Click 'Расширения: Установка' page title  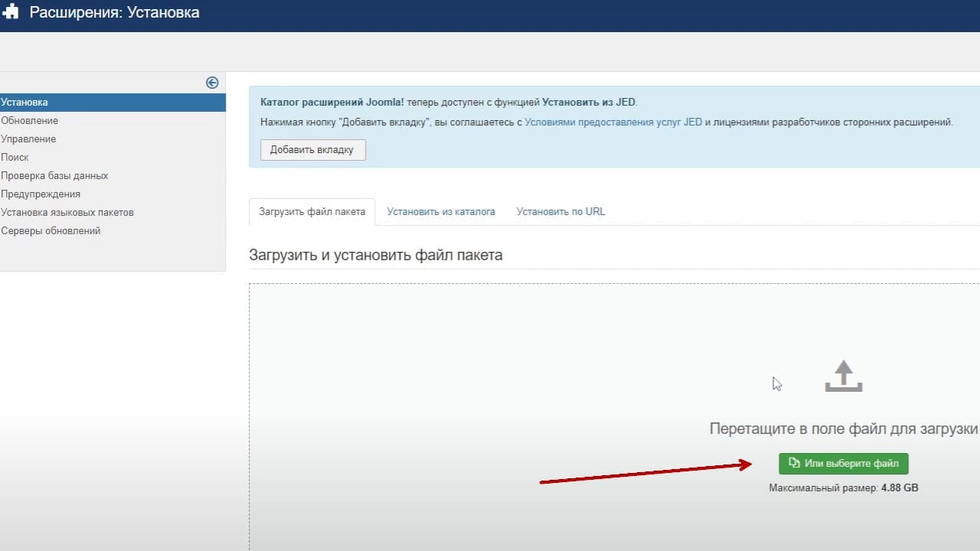pos(115,13)
